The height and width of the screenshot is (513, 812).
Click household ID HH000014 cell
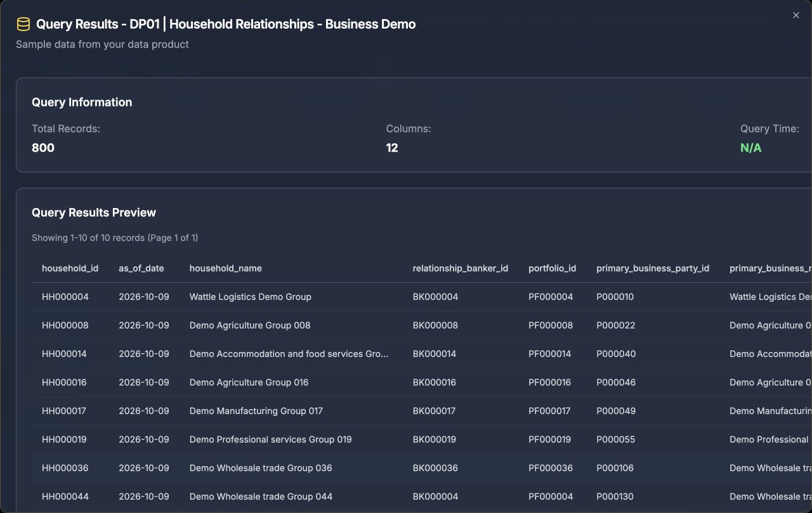(65, 354)
